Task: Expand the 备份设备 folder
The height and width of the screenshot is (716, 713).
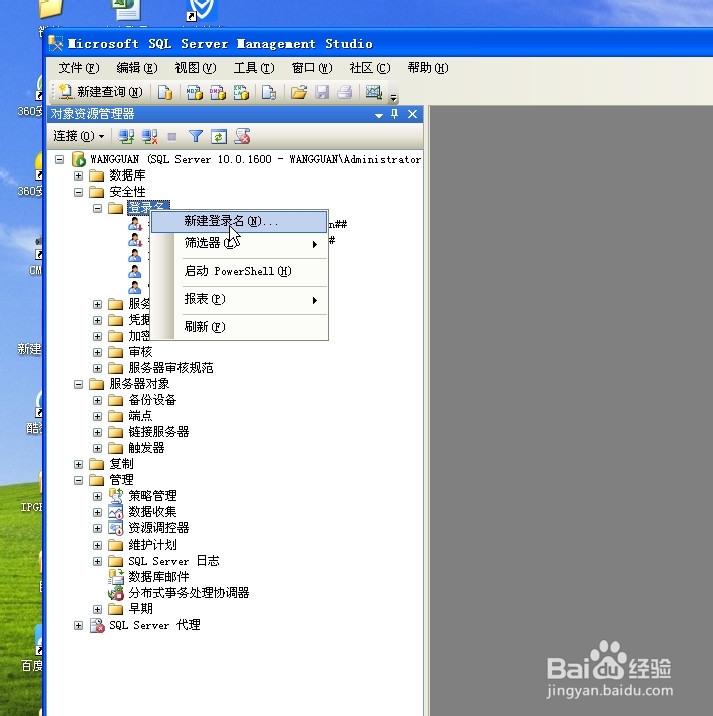Action: click(97, 400)
